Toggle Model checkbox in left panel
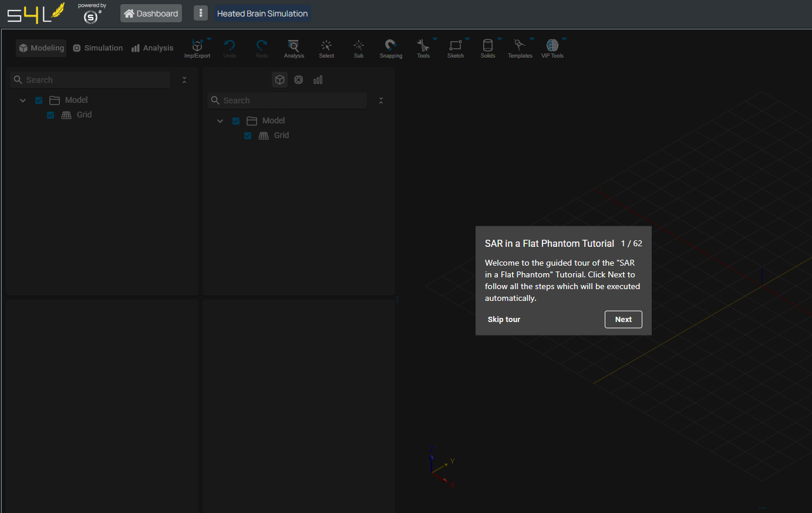 pos(39,100)
